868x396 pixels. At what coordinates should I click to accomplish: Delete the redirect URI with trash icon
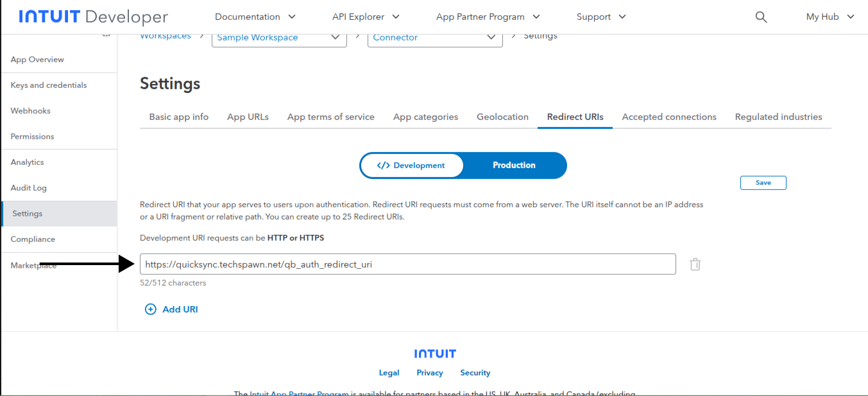[x=695, y=264]
